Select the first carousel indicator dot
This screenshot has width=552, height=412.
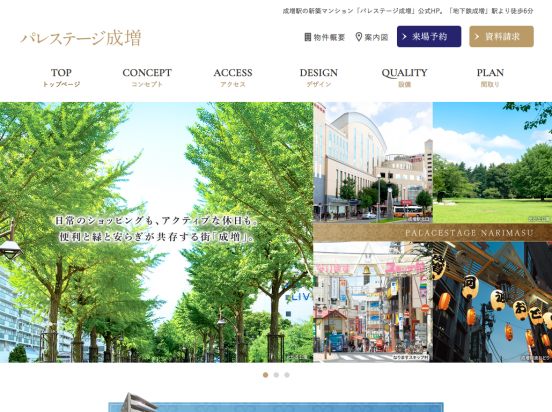coord(265,375)
